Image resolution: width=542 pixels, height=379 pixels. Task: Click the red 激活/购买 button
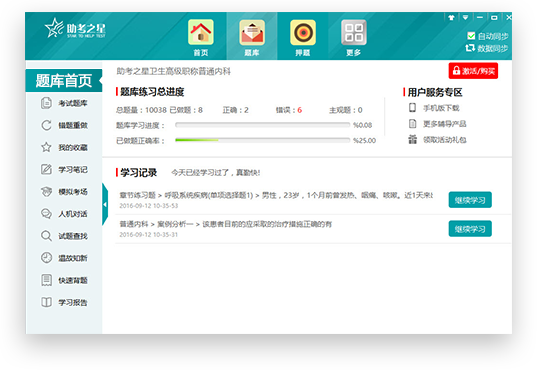(473, 71)
